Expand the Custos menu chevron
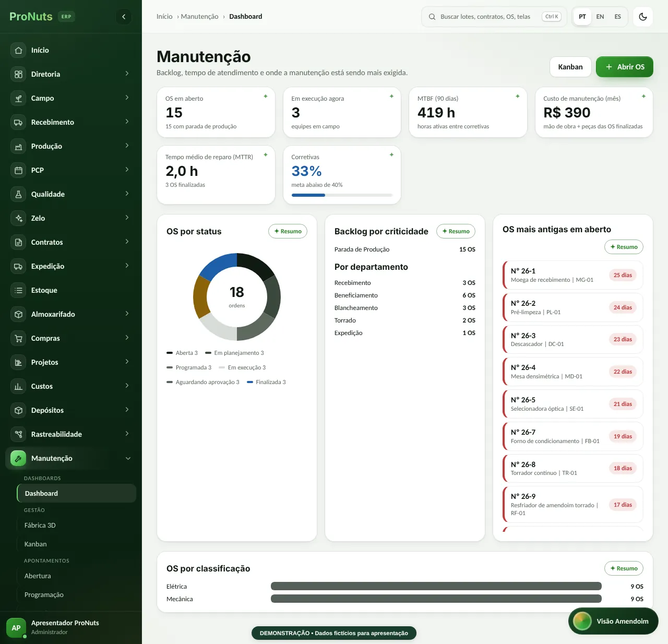This screenshot has width=668, height=644. pos(127,386)
